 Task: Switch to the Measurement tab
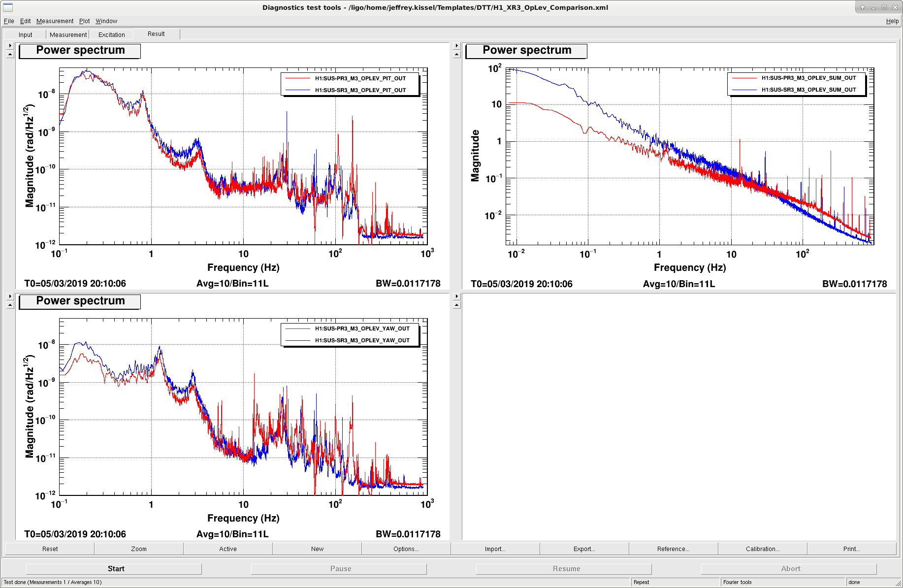point(68,34)
